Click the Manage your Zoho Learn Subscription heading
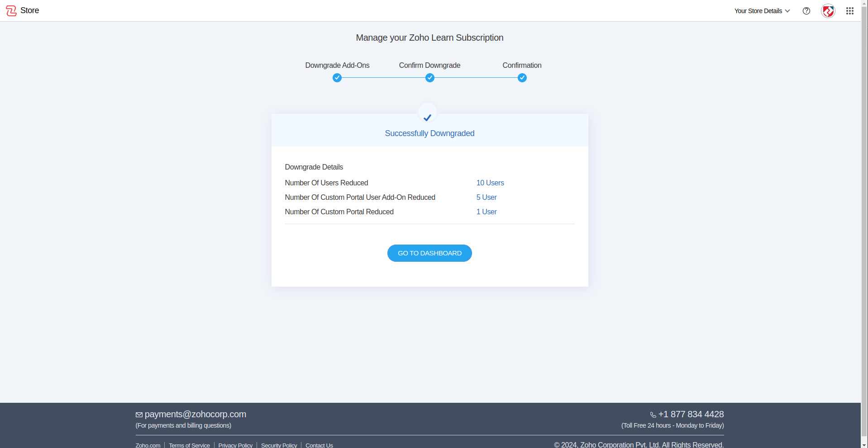868x448 pixels. [x=429, y=38]
